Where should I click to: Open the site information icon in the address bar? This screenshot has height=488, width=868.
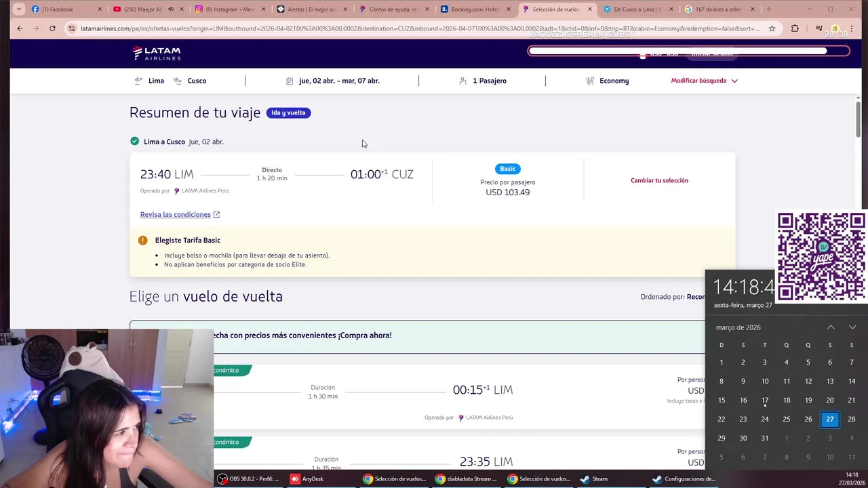pyautogui.click(x=72, y=28)
